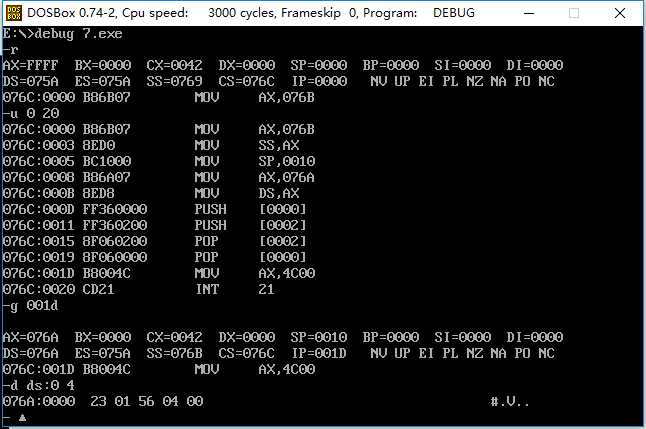Click the 'PUSH [0000]' instruction line
Viewport: 646px width, 429px height.
click(x=154, y=209)
